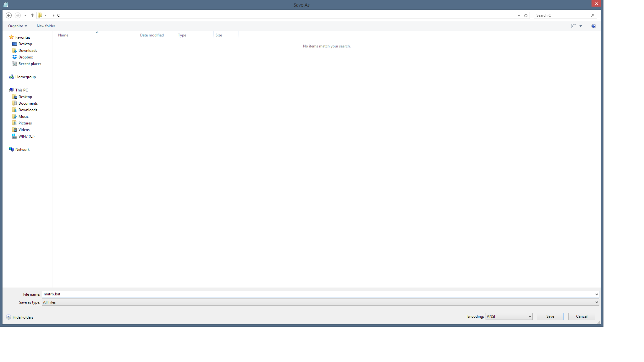Screen dimensions: 644x362
Task: Select the Desktop item under Favorites
Action: 25,44
